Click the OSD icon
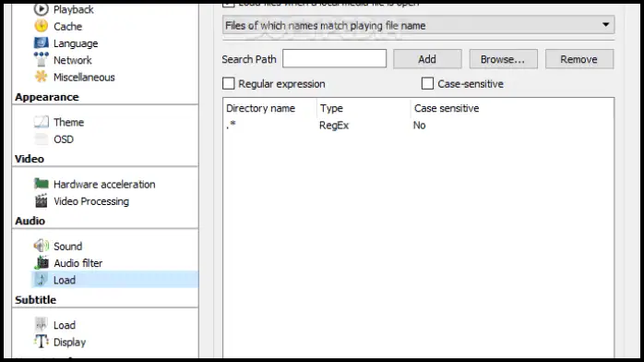This screenshot has height=362, width=644. (42, 139)
